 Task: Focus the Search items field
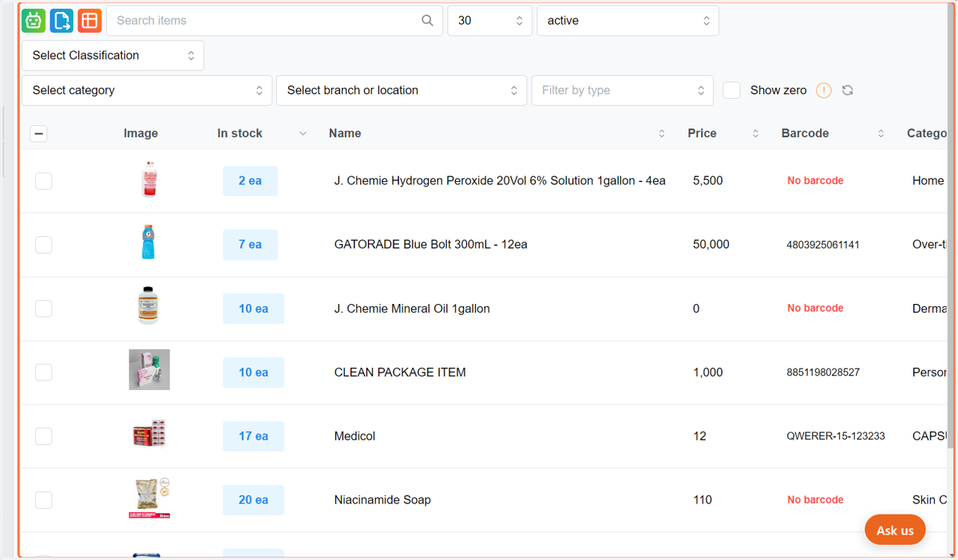pos(274,21)
